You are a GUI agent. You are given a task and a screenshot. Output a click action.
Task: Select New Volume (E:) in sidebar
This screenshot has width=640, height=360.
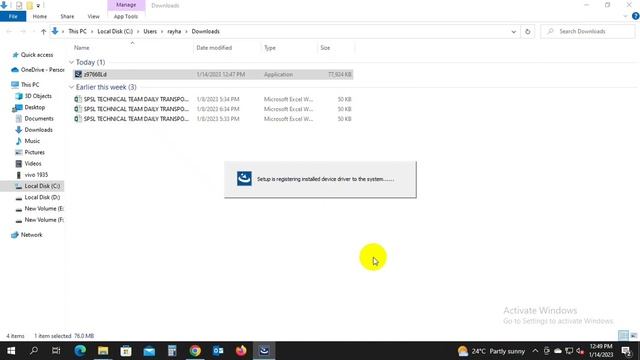(44, 209)
